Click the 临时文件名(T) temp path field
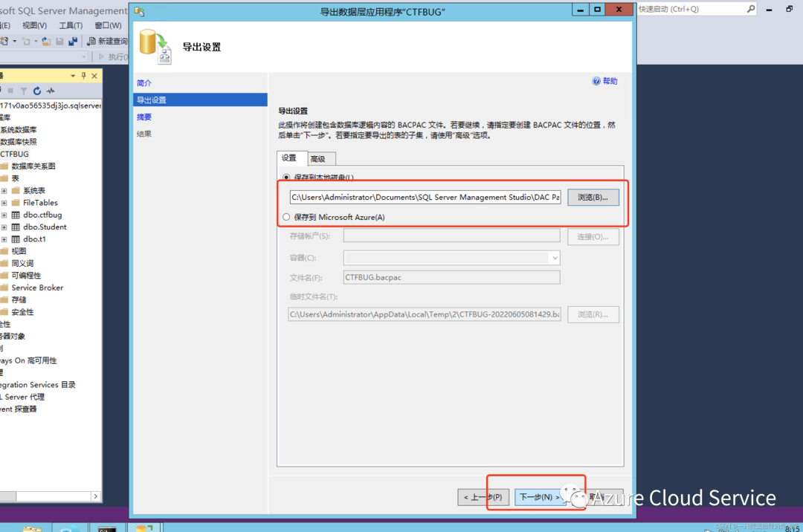The image size is (803, 532). point(425,314)
